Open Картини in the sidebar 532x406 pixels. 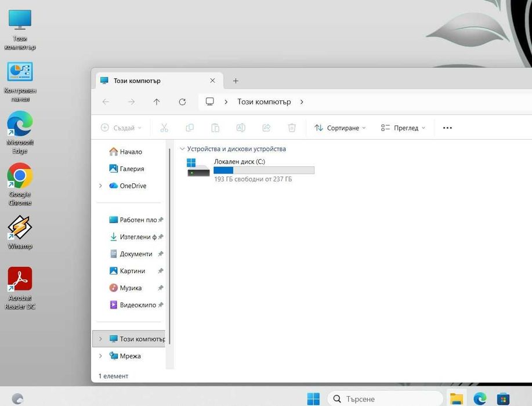point(127,271)
